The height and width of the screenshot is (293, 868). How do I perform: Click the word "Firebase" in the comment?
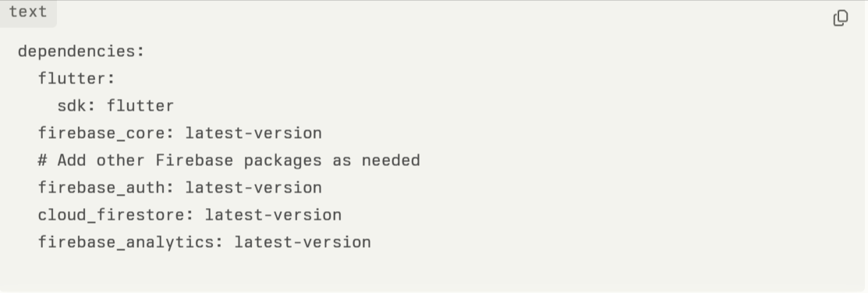point(194,161)
